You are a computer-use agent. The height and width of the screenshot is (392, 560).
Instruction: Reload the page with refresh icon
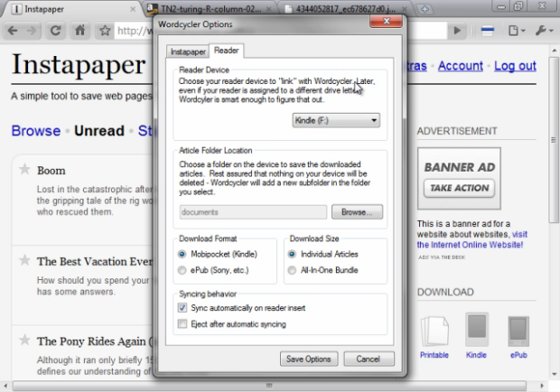(55, 31)
